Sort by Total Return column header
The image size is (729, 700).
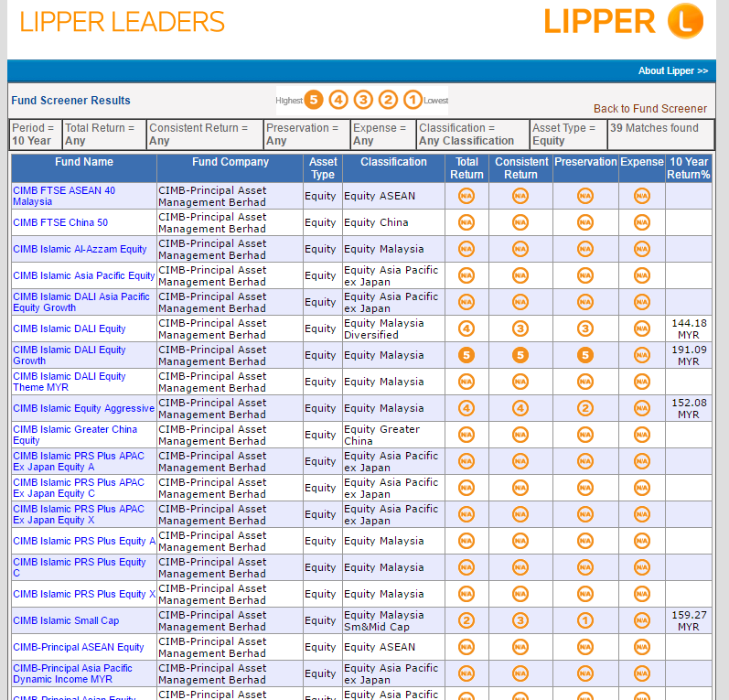pos(466,167)
